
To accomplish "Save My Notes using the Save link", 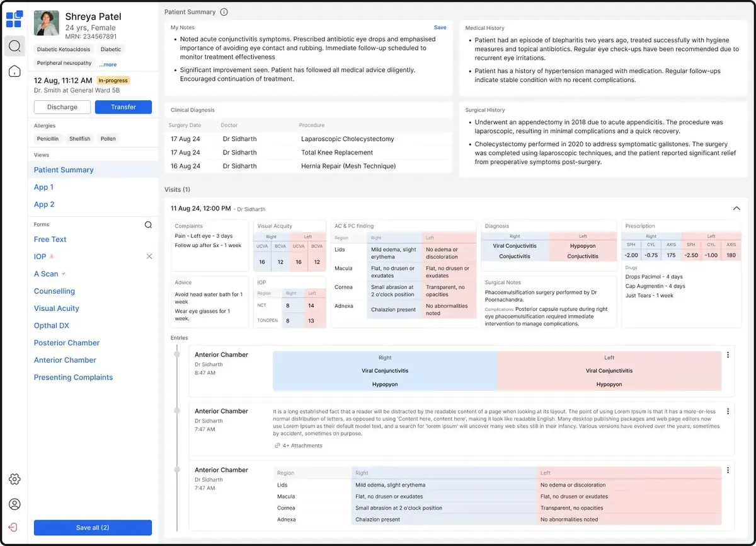I will (x=440, y=28).
